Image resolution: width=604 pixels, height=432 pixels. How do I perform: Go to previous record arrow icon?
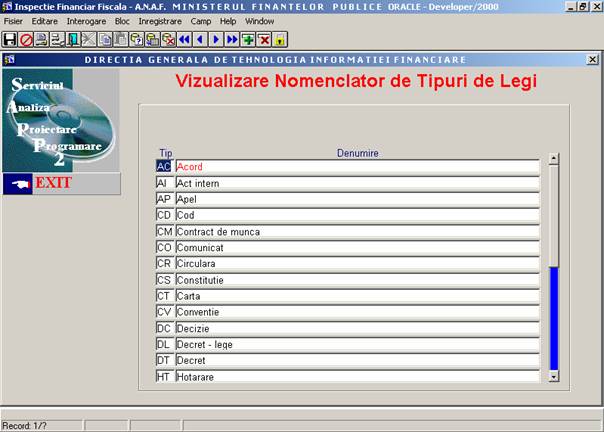click(x=200, y=39)
